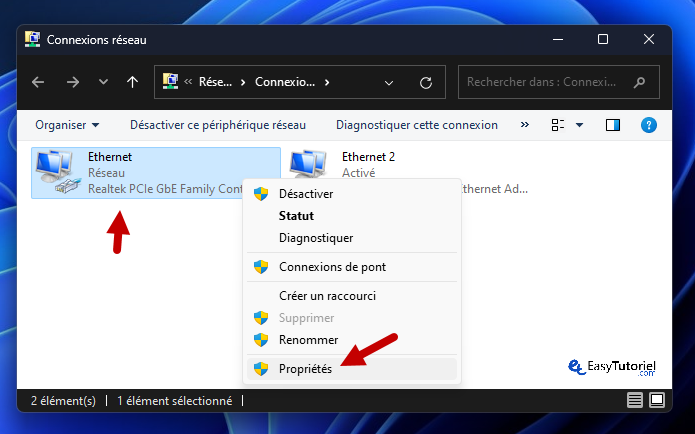Click the address bar folder icon

point(171,82)
